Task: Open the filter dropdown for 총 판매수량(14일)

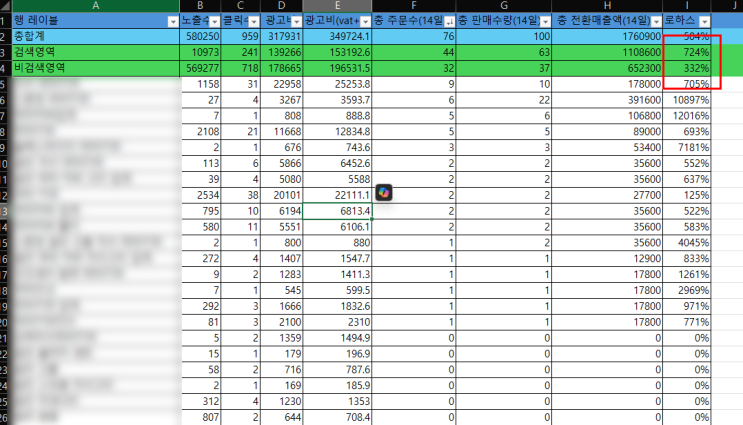Action: click(545, 22)
